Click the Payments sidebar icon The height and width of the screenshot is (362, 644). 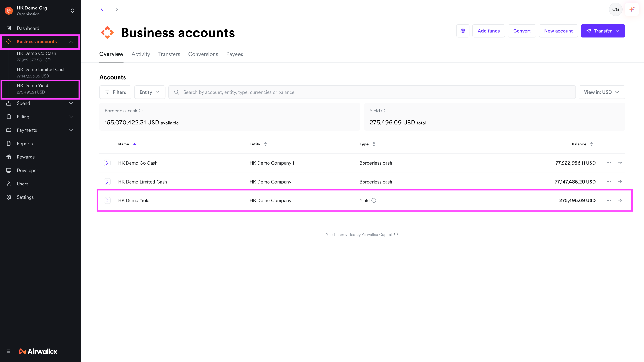[x=9, y=130]
